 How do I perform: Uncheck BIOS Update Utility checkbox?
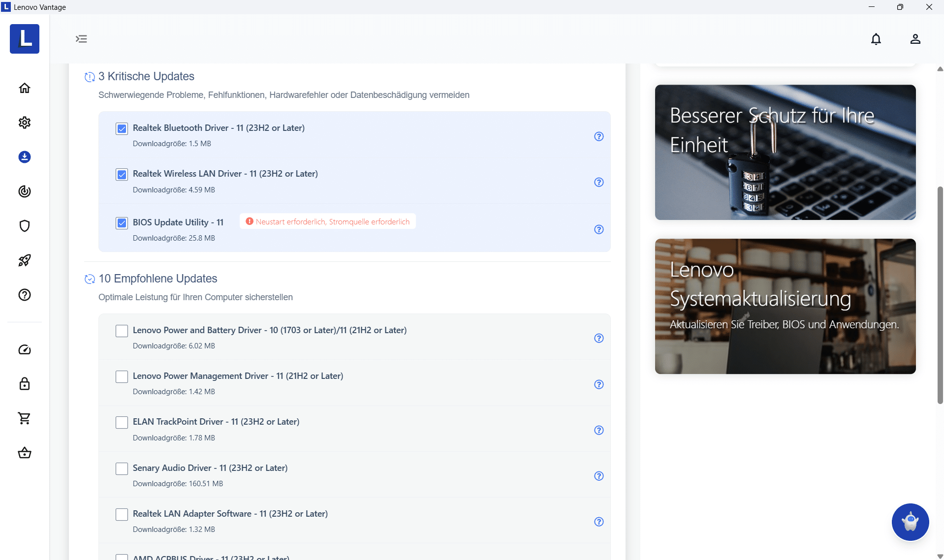click(x=122, y=223)
